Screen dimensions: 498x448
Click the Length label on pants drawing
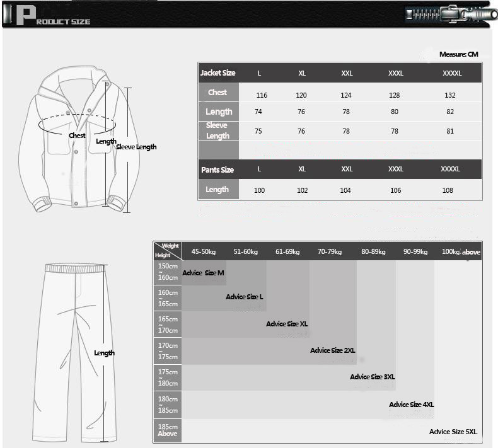[x=104, y=353]
